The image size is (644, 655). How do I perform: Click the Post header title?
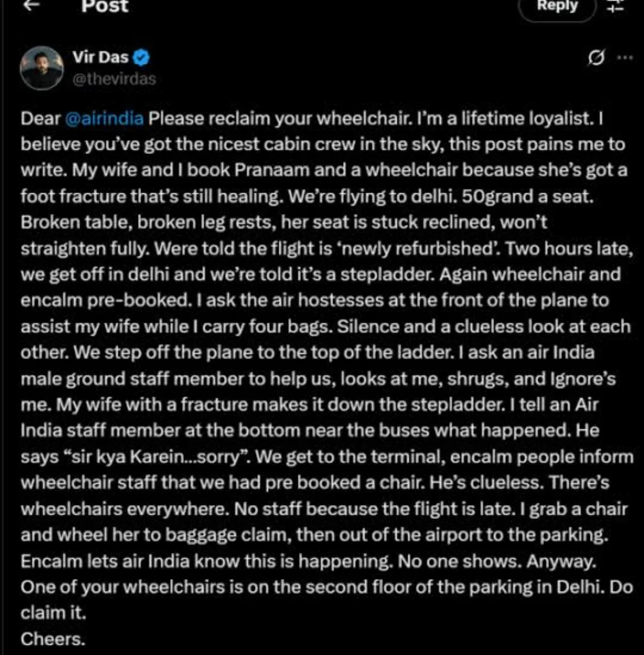[105, 6]
